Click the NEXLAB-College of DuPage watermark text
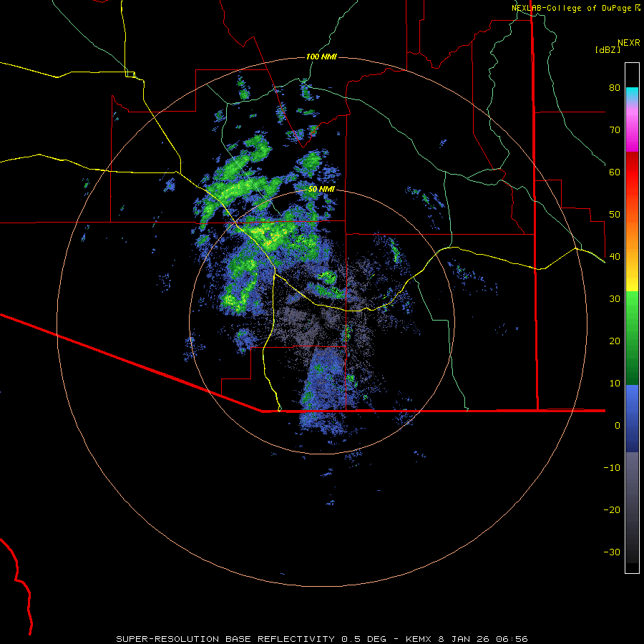Screen dimensions: 644x644 575,8
